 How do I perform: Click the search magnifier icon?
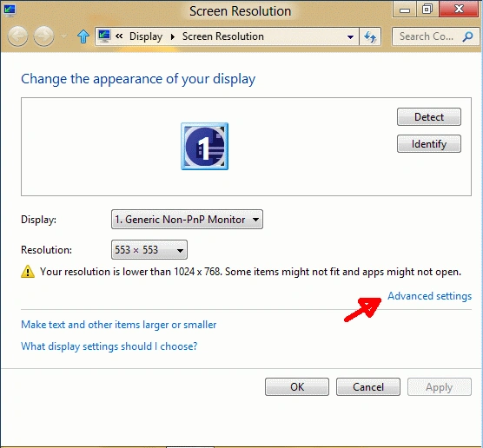click(x=468, y=36)
